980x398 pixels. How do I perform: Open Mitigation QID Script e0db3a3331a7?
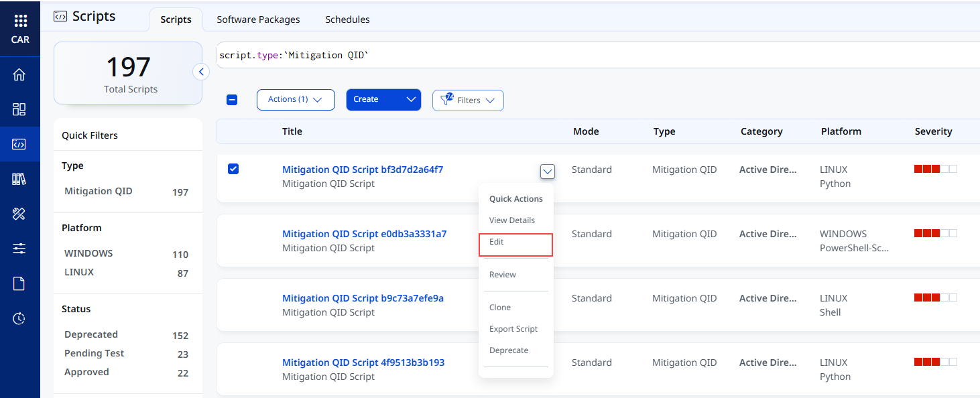[x=365, y=234]
